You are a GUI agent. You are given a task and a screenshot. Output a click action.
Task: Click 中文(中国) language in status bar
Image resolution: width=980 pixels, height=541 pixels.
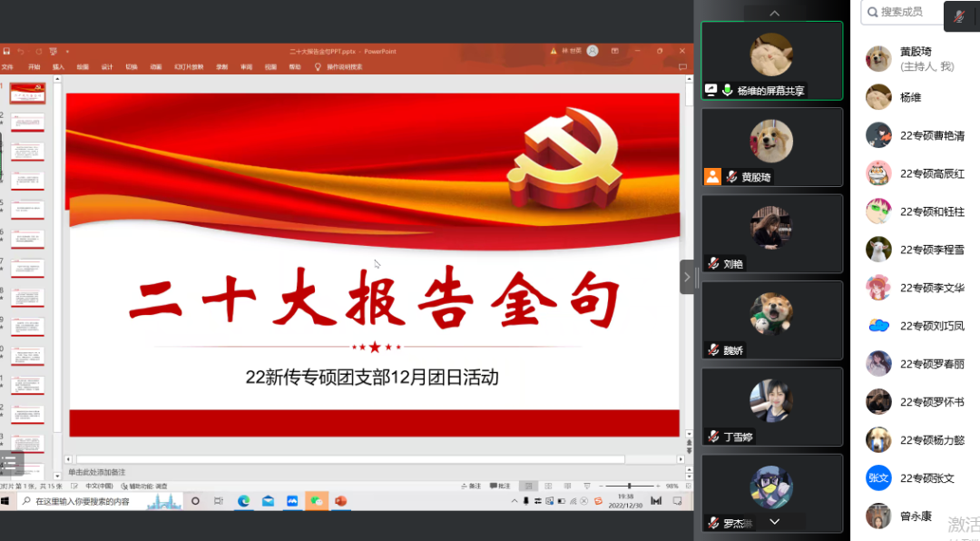(x=99, y=486)
